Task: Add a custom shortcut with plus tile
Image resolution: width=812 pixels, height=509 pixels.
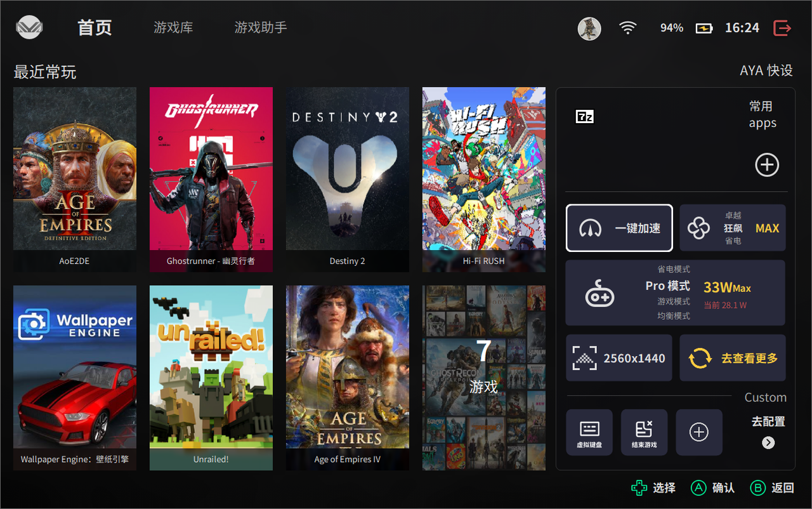Action: coord(698,432)
